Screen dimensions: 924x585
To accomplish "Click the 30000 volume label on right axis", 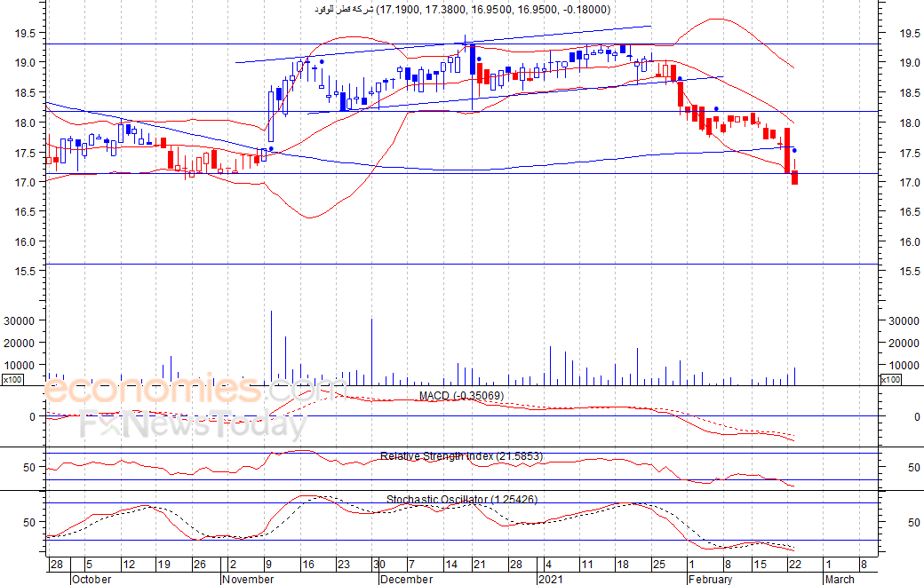I will pos(904,320).
